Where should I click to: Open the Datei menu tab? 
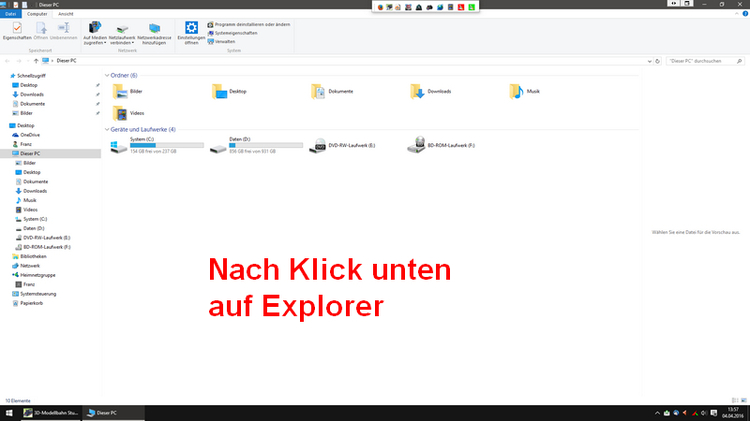click(9, 15)
